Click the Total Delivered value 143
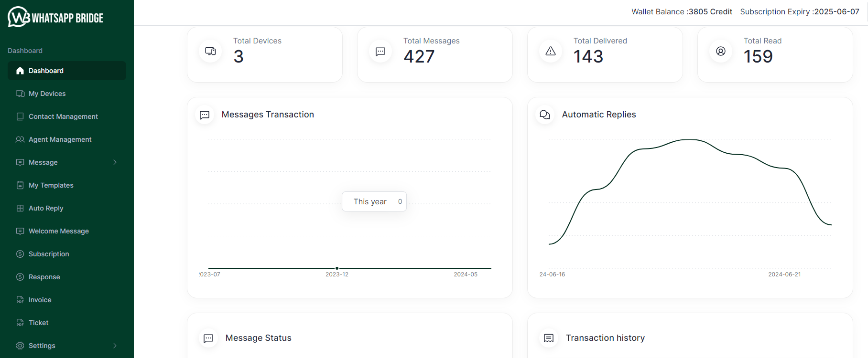 coord(588,56)
